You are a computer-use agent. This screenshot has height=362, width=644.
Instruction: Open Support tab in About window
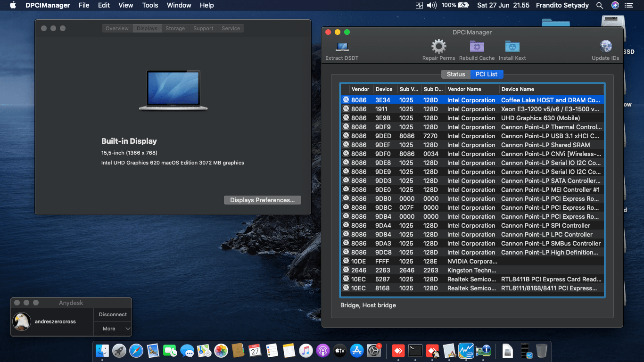[203, 28]
